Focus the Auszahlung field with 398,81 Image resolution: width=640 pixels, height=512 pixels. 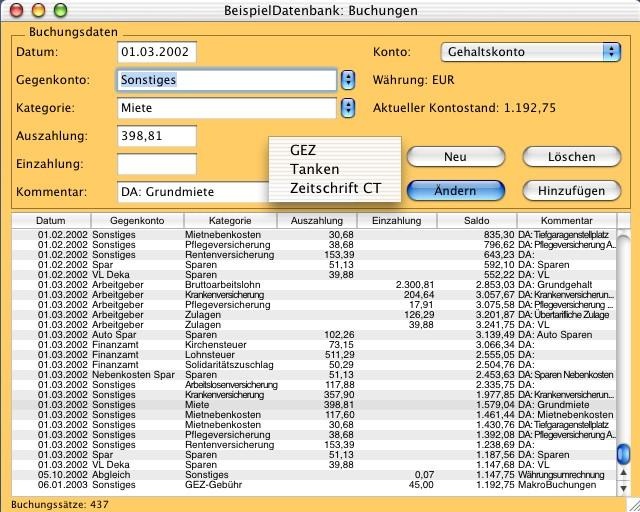click(157, 136)
